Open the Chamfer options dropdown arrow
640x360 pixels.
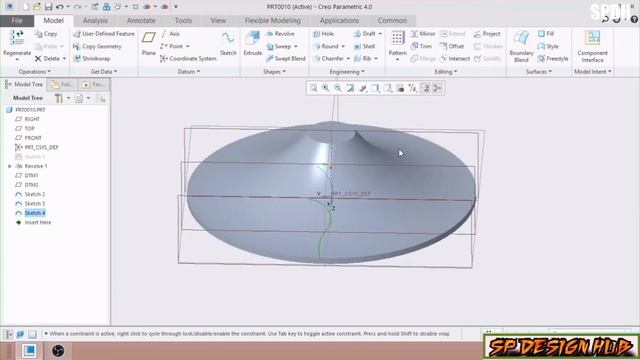pos(348,59)
